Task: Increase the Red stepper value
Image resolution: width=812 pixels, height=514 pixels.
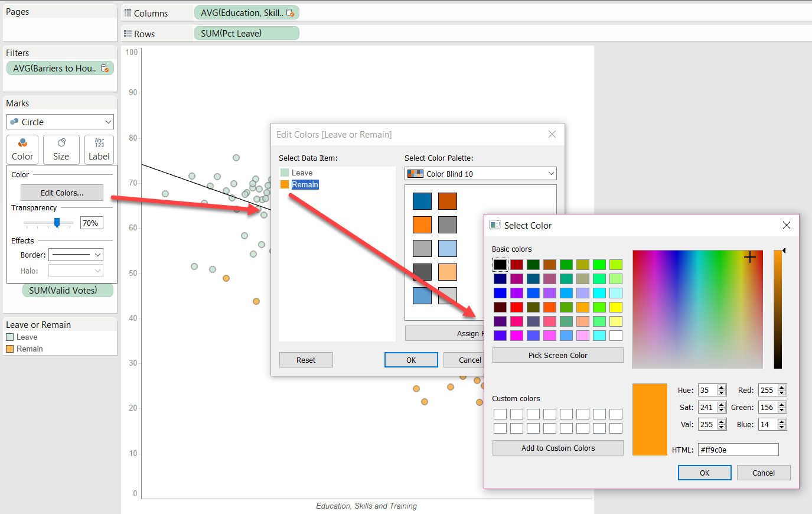Action: 782,387
